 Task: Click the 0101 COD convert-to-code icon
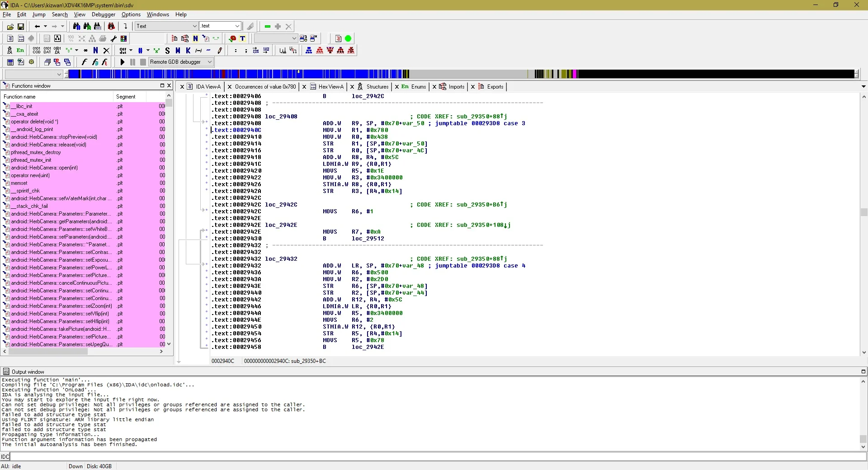[37, 50]
